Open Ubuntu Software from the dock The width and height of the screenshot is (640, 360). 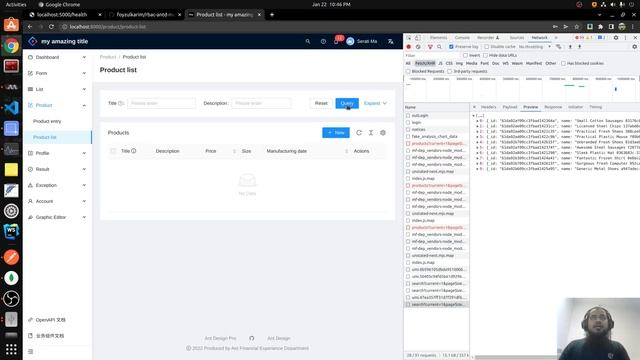tap(11, 25)
